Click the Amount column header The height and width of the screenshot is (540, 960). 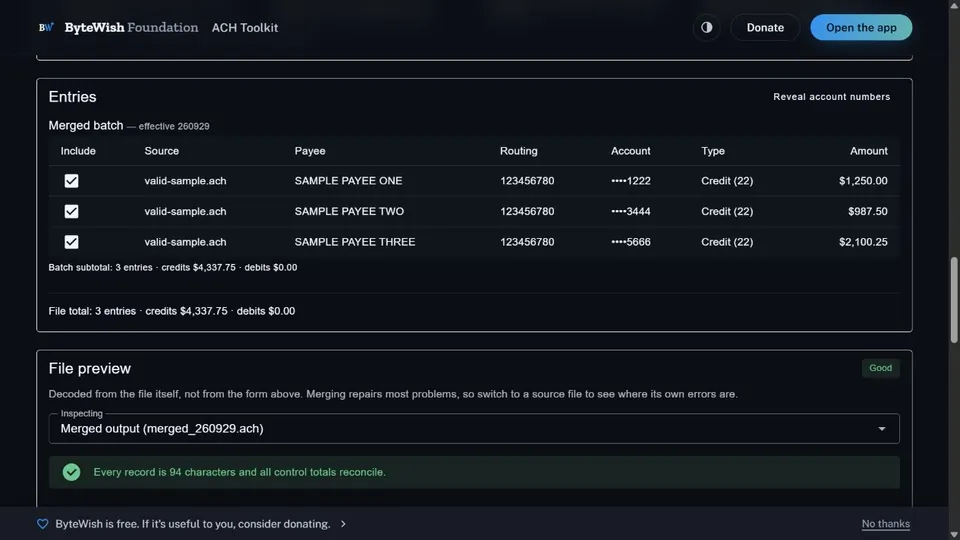pos(868,151)
